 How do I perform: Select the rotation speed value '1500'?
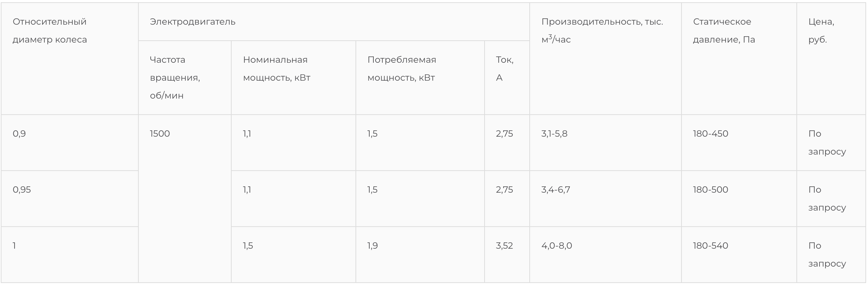pyautogui.click(x=160, y=134)
